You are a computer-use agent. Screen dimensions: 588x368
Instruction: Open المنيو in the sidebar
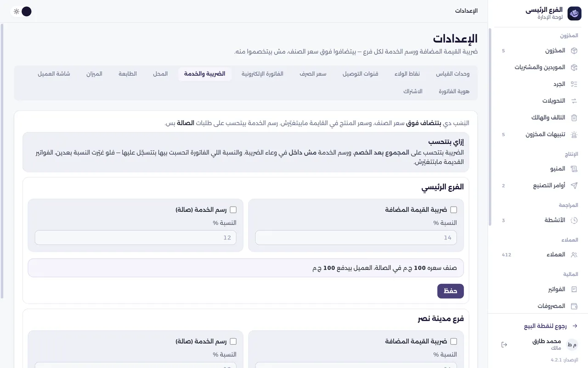click(x=538, y=169)
